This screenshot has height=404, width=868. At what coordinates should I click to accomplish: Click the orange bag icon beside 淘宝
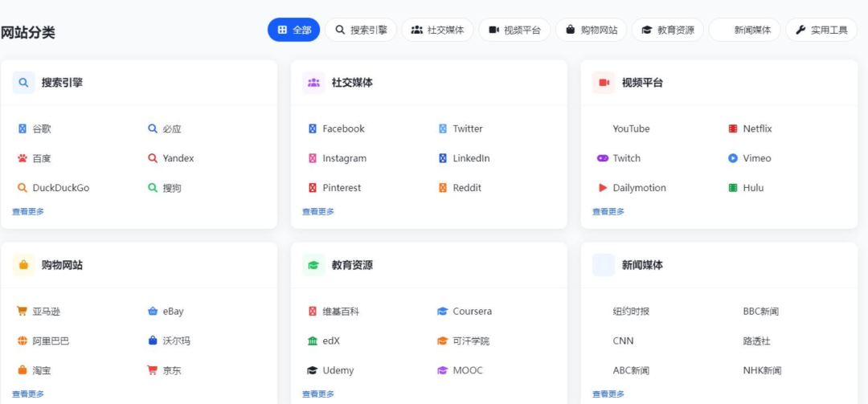23,370
